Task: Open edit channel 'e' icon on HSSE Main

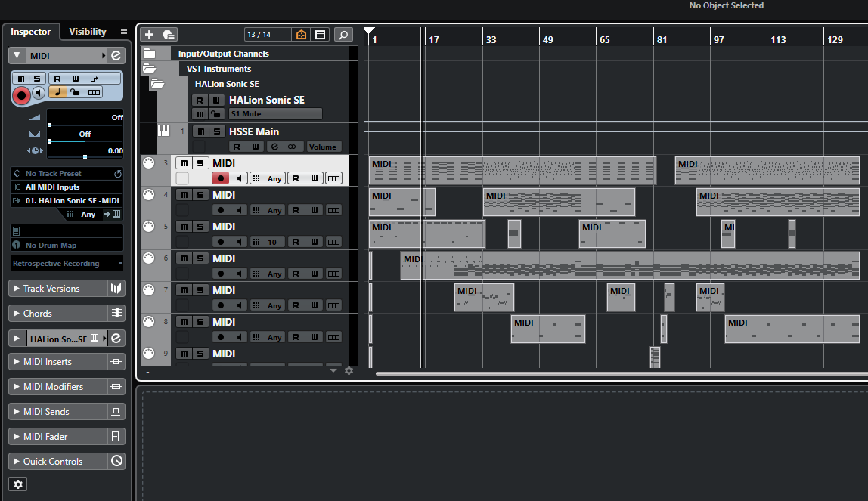Action: tap(274, 147)
